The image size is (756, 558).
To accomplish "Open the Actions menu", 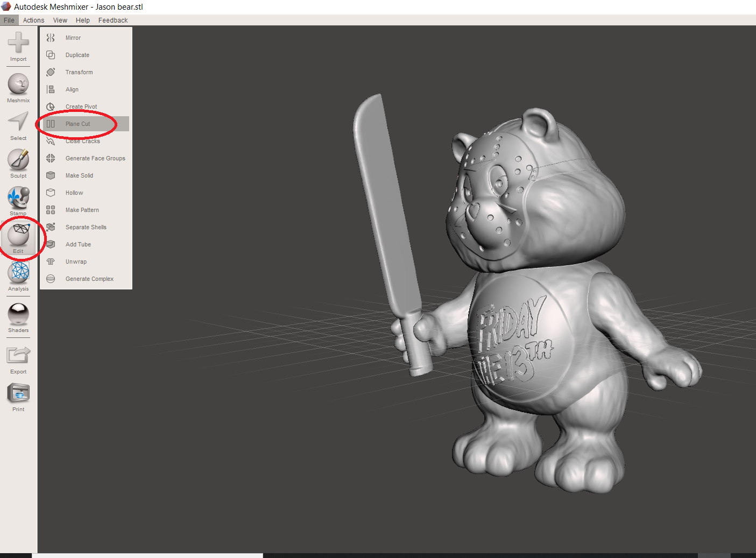I will pos(33,20).
